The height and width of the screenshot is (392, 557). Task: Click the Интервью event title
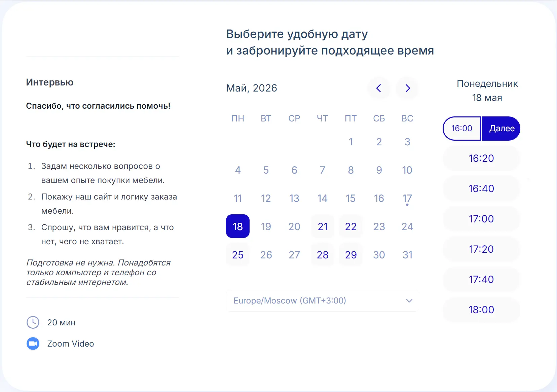(x=50, y=82)
